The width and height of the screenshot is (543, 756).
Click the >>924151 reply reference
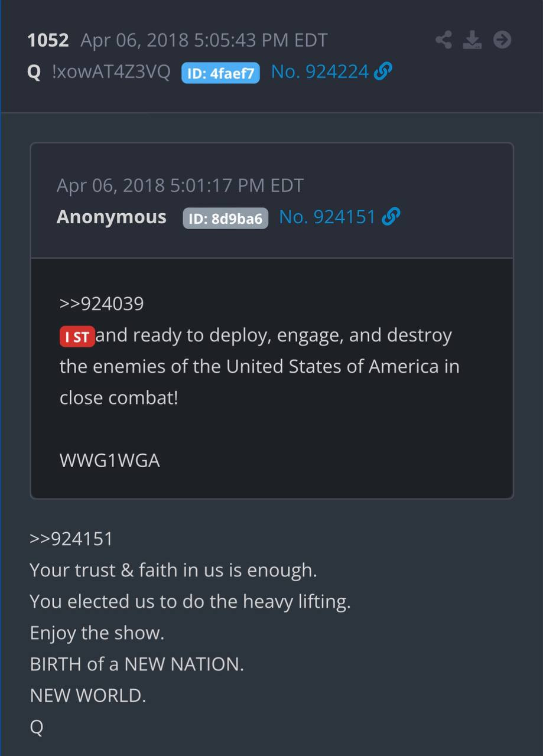[x=71, y=539]
